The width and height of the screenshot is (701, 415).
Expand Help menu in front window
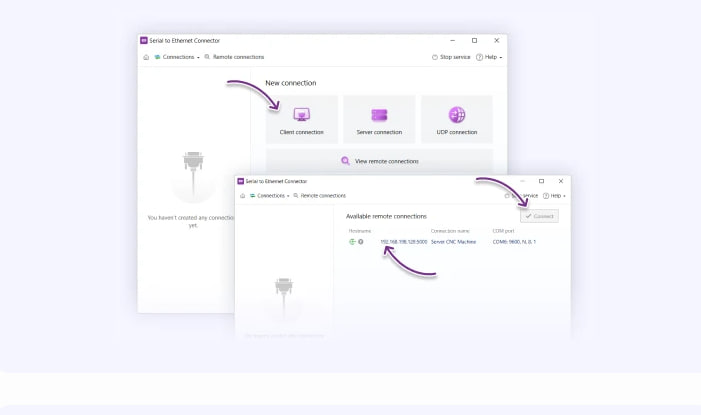click(554, 196)
